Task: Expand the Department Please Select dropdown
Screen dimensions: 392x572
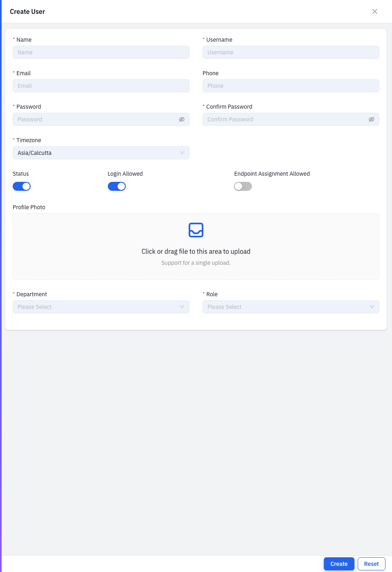Action: [x=101, y=307]
